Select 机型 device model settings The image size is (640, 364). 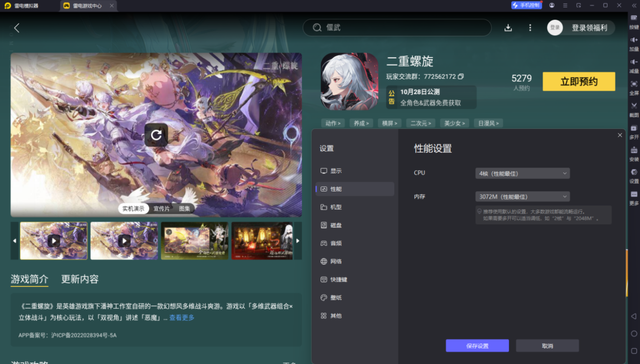[x=354, y=207]
